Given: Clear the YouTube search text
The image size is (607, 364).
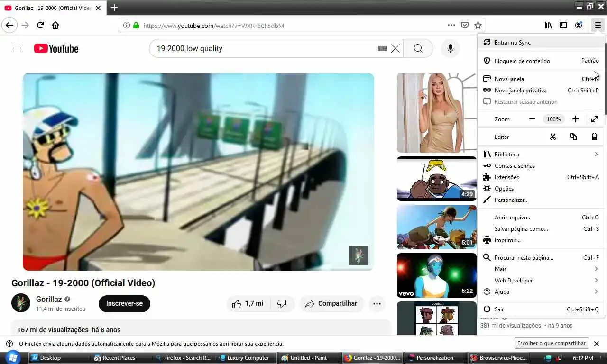Looking at the screenshot, I should tap(395, 48).
